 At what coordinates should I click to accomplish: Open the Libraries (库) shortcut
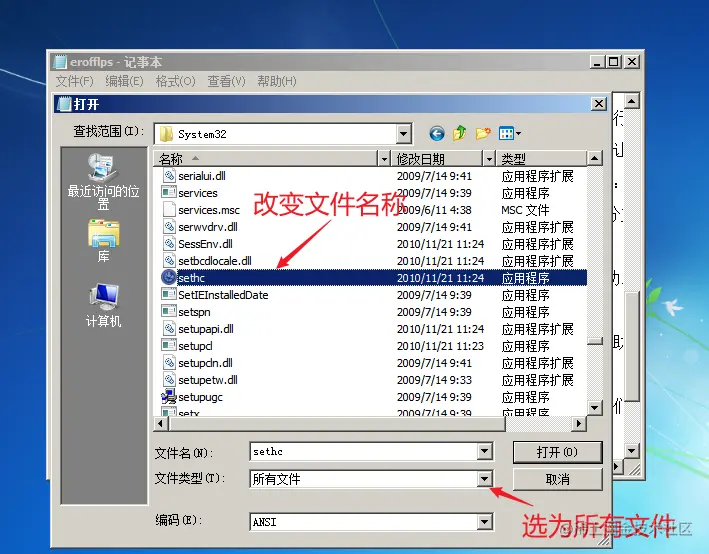[x=104, y=241]
